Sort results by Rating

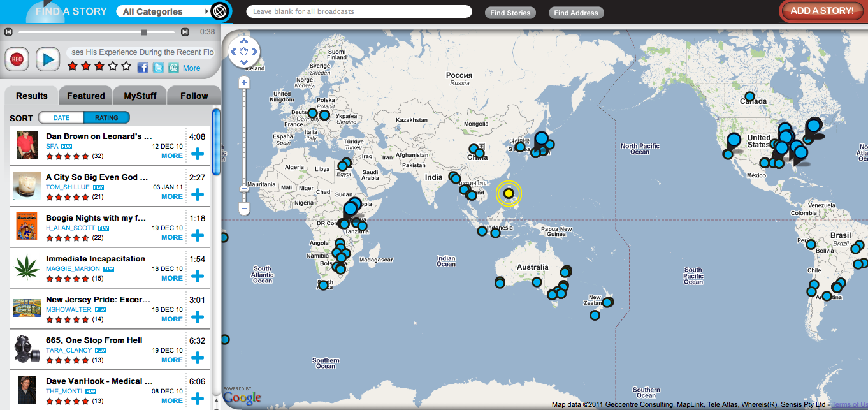[106, 118]
